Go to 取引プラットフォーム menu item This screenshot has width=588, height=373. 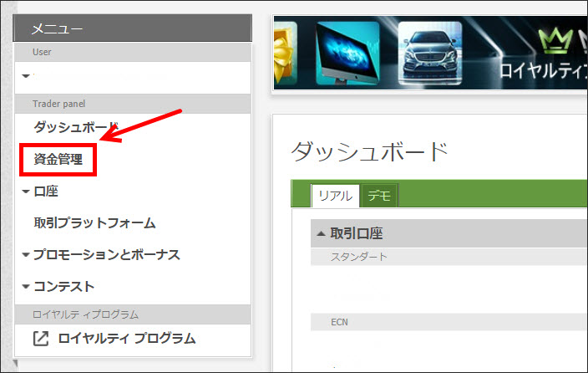coord(94,223)
